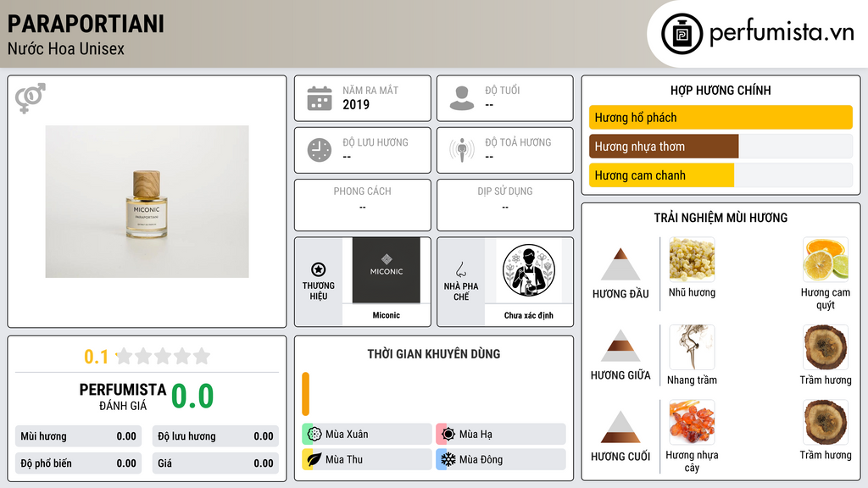The image size is (868, 488).
Task: Click the PARAPORTIANI title heading
Action: tap(86, 24)
